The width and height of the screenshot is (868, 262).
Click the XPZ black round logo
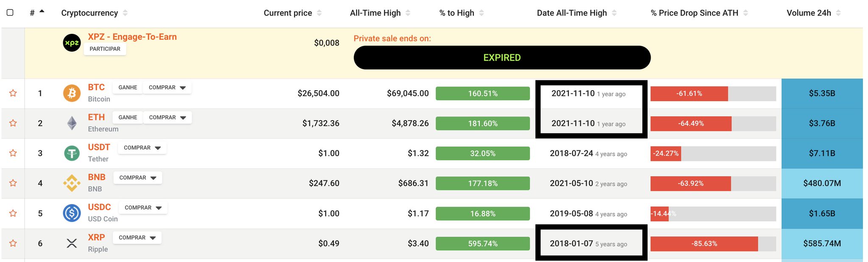(72, 43)
